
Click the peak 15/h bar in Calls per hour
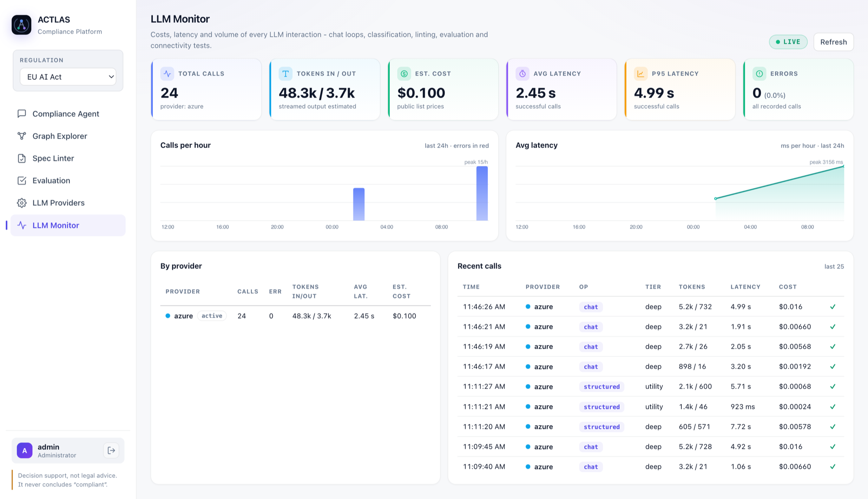[x=482, y=194]
